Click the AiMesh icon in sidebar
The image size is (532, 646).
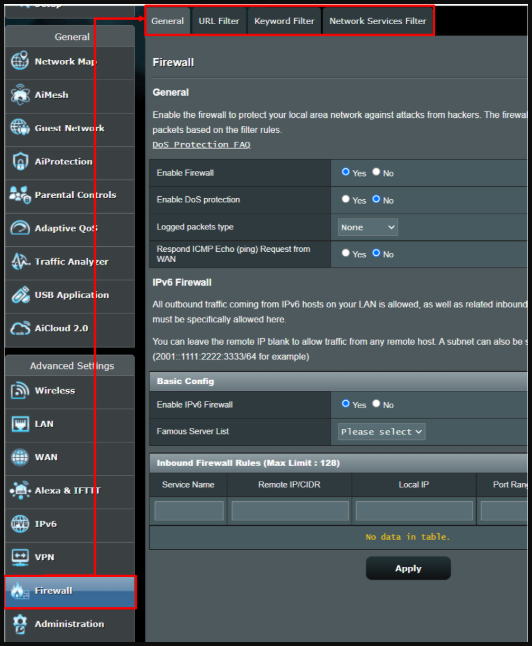(20, 94)
